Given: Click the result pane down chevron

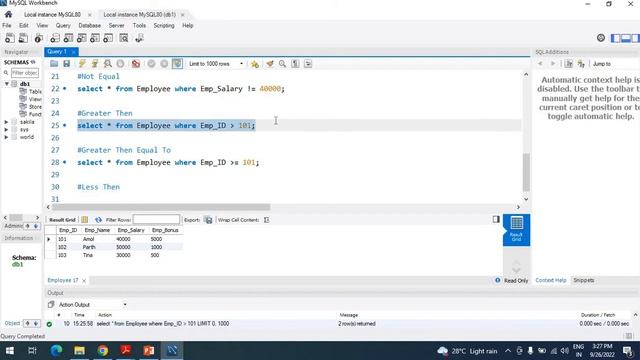Looking at the screenshot, I should click(x=516, y=270).
